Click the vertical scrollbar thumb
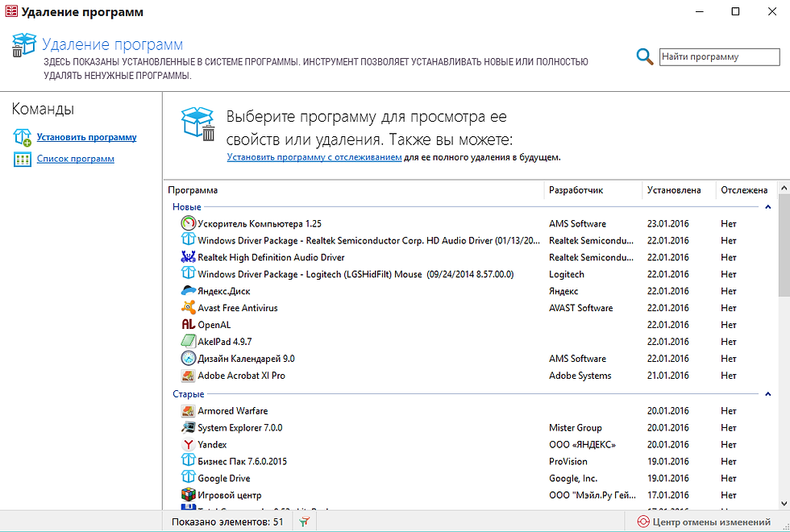Image resolution: width=790 pixels, height=532 pixels. click(x=784, y=246)
